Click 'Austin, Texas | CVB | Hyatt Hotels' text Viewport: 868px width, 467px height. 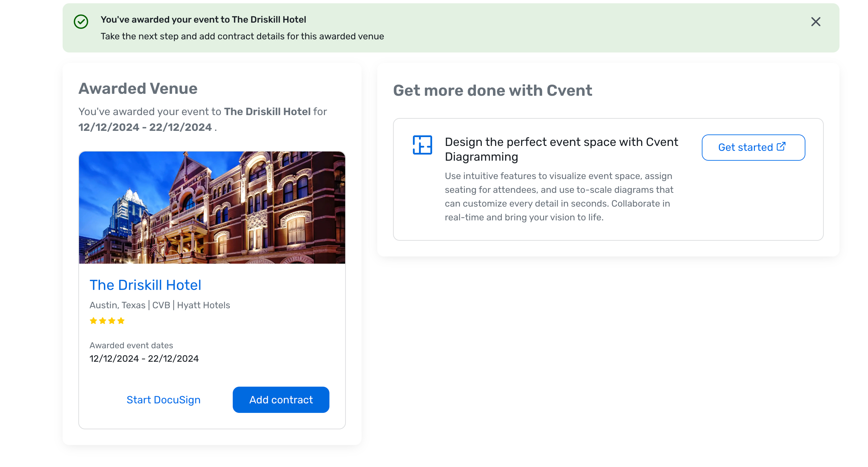(x=160, y=305)
